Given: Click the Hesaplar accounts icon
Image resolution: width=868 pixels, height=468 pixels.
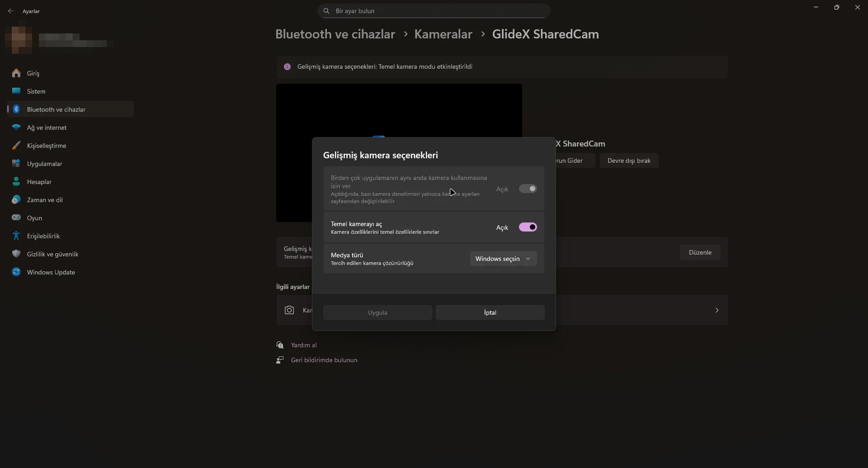Looking at the screenshot, I should [16, 181].
